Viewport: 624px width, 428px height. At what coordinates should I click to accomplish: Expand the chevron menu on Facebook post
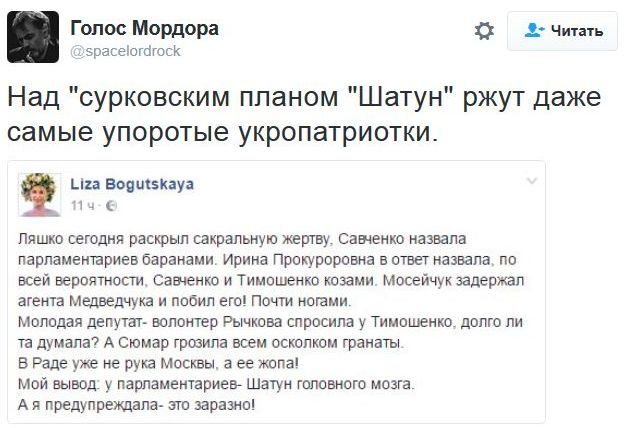point(530,182)
